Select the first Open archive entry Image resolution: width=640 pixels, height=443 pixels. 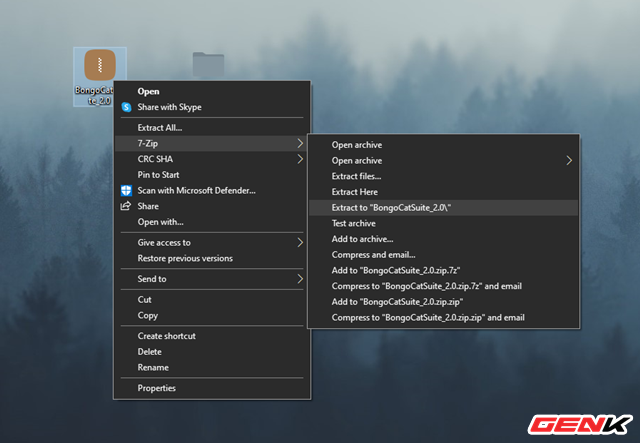coord(444,145)
